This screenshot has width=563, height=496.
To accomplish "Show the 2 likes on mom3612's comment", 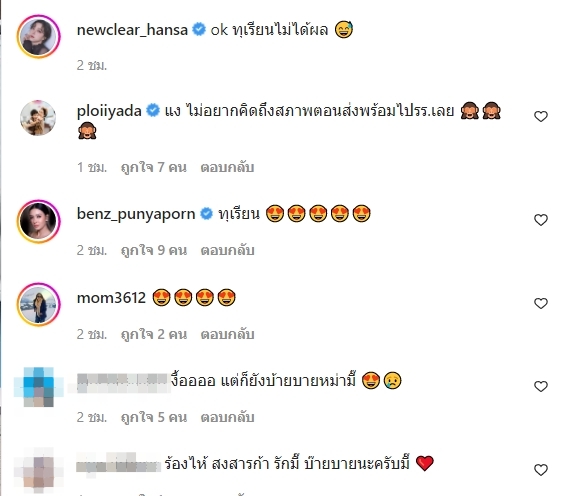I will 154,334.
